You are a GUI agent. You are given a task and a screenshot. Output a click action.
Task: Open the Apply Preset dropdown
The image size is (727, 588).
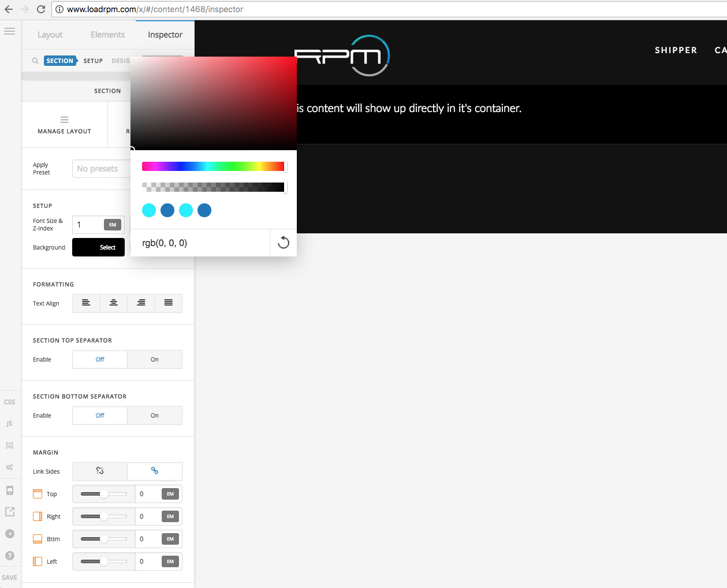101,169
